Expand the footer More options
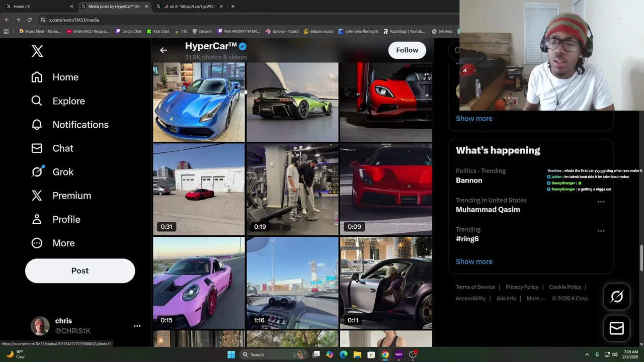 pyautogui.click(x=535, y=299)
